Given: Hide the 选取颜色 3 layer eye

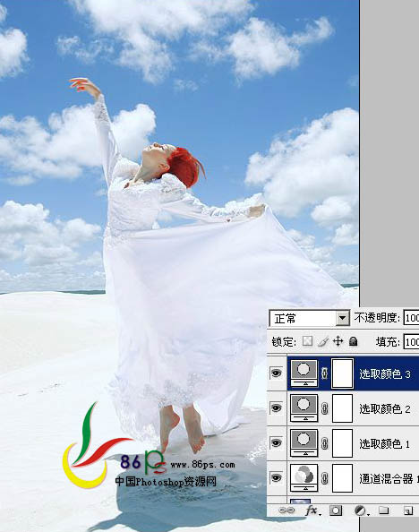Looking at the screenshot, I should (276, 373).
